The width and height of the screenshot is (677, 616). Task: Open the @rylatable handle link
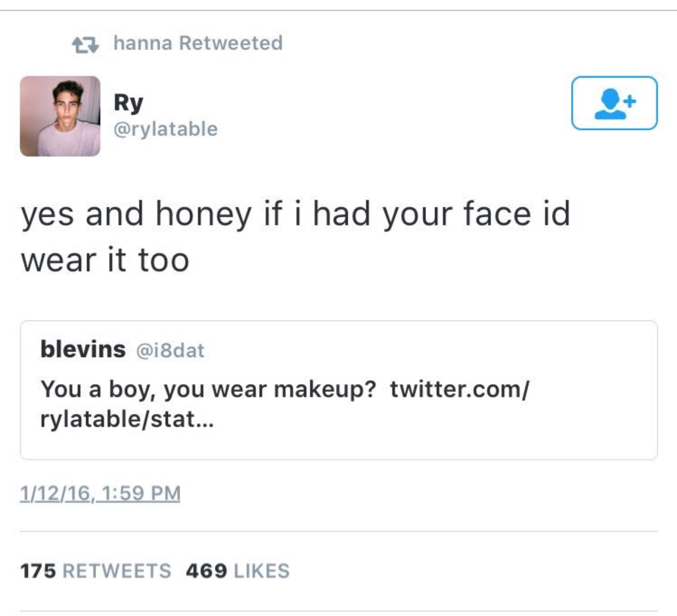(x=166, y=129)
